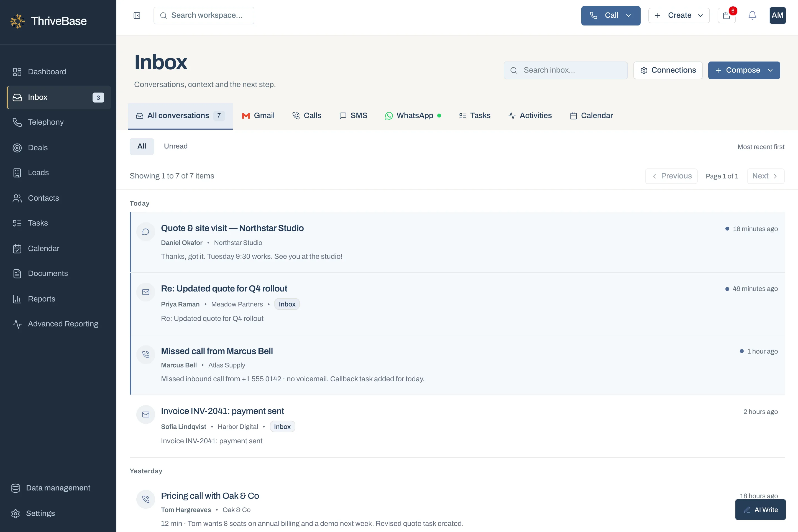Viewport: 798px width, 532px height.
Task: Focus the Search inbox field
Action: pos(566,71)
